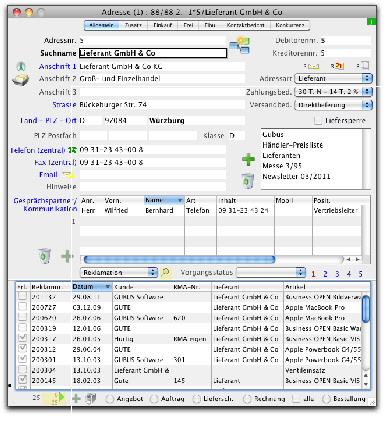Click the green indicator in top right corner
This screenshot has height=421, width=388.
[371, 22]
